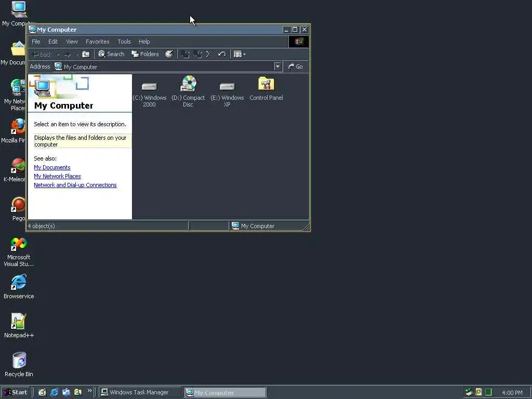Select the Recycle Bin desktop icon
Viewport: 532px width, 399px height.
[x=19, y=365]
